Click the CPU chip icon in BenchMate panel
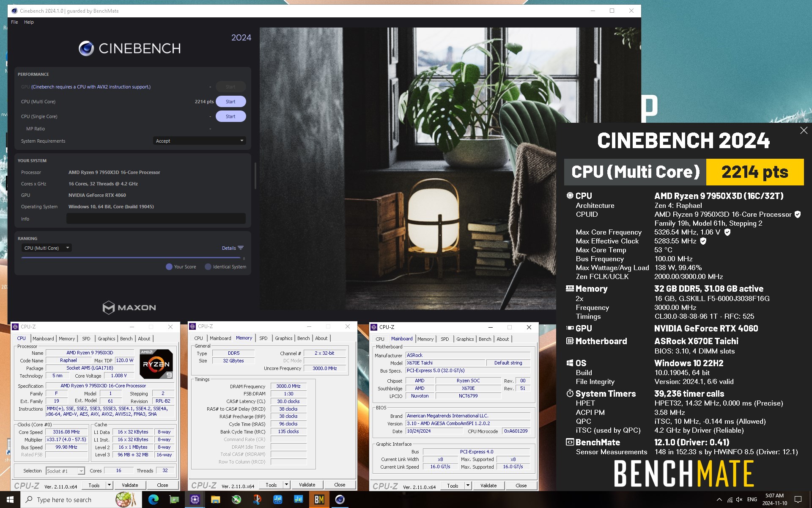Viewport: 812px width, 508px height. click(x=570, y=196)
